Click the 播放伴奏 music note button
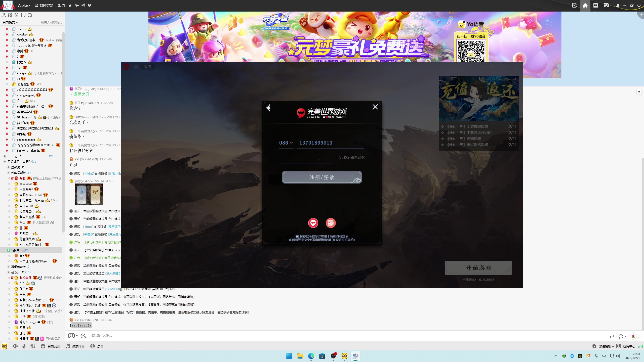 click(x=75, y=346)
